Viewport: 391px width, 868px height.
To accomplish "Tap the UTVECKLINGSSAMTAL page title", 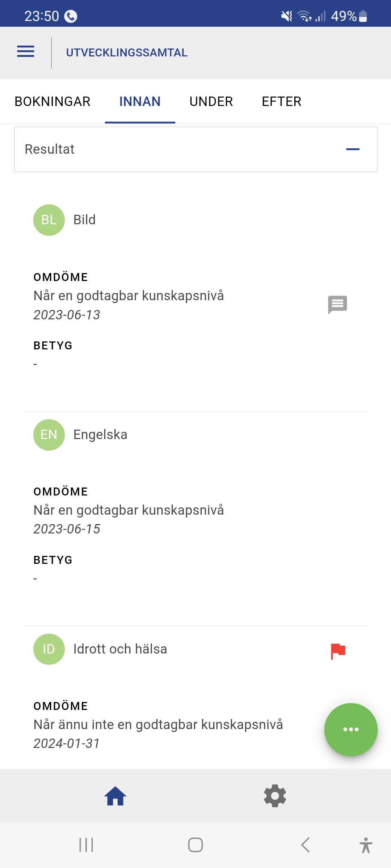I will click(127, 53).
